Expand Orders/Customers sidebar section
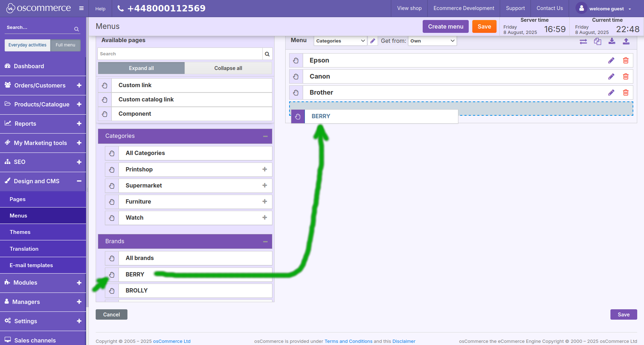 79,85
